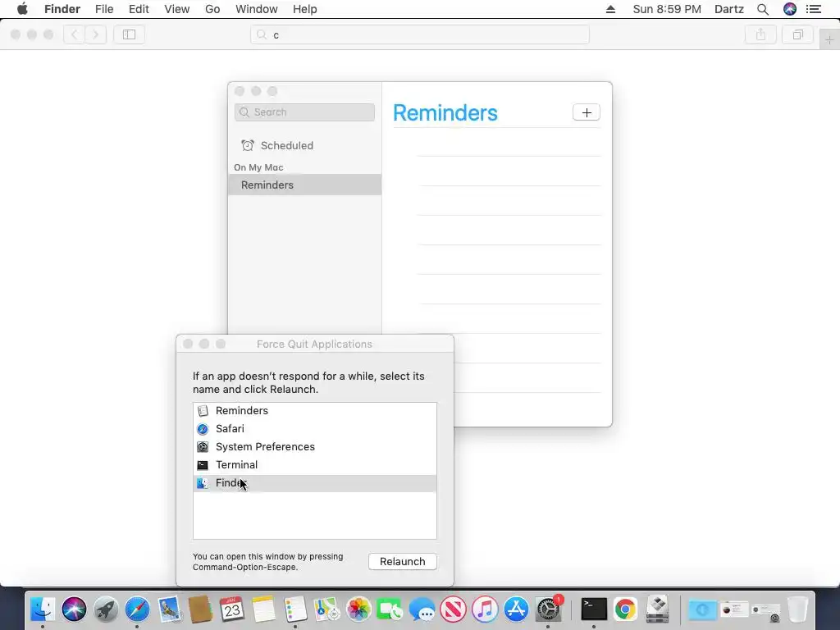
Task: Open Notification Center list icon
Action: pos(814,9)
